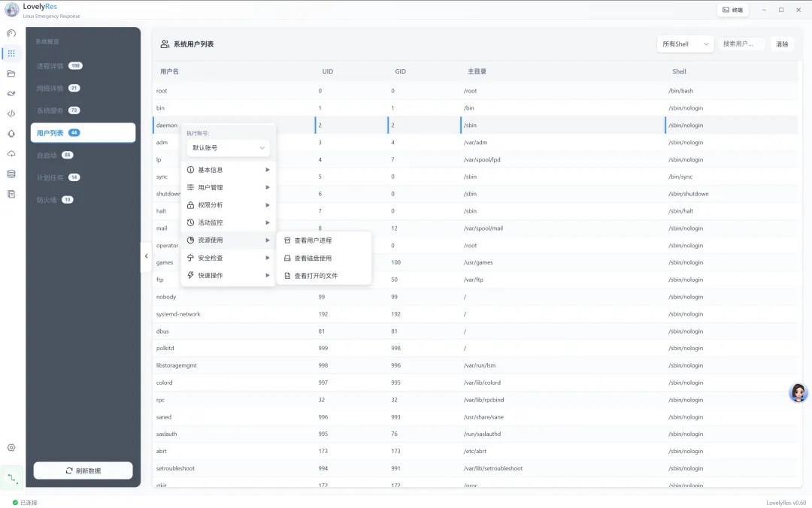Click the lock icon of 权限分析
This screenshot has width=812, height=508.
click(190, 205)
